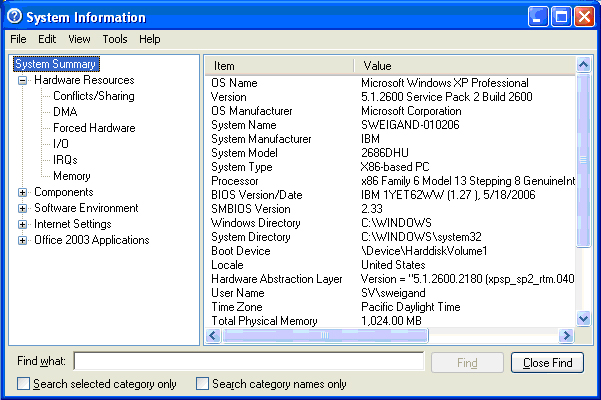Image resolution: width=601 pixels, height=400 pixels.
Task: Expand the Office 2003 Applications node
Action: [23, 241]
